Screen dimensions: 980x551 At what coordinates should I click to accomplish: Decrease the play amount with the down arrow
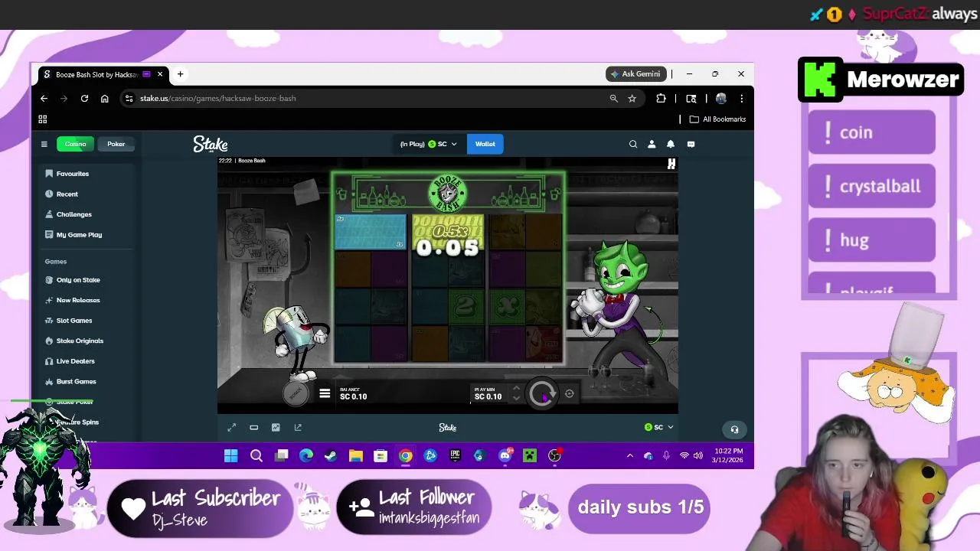pos(516,398)
